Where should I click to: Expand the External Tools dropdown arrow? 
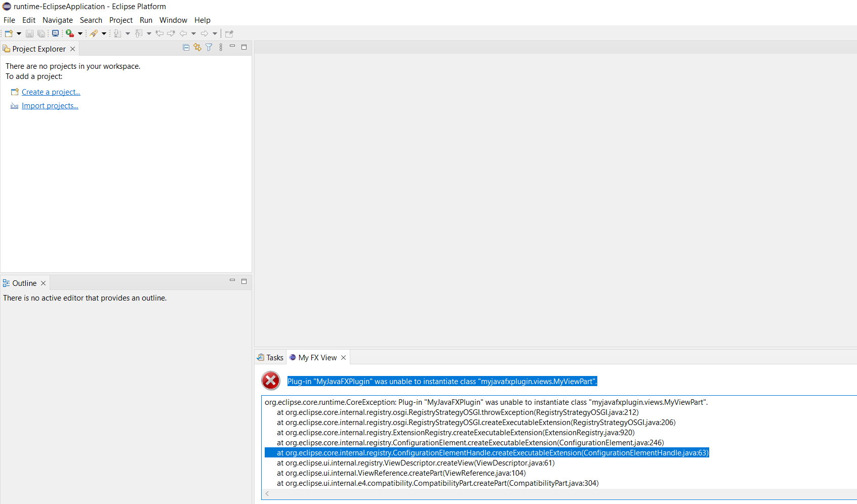(x=80, y=33)
